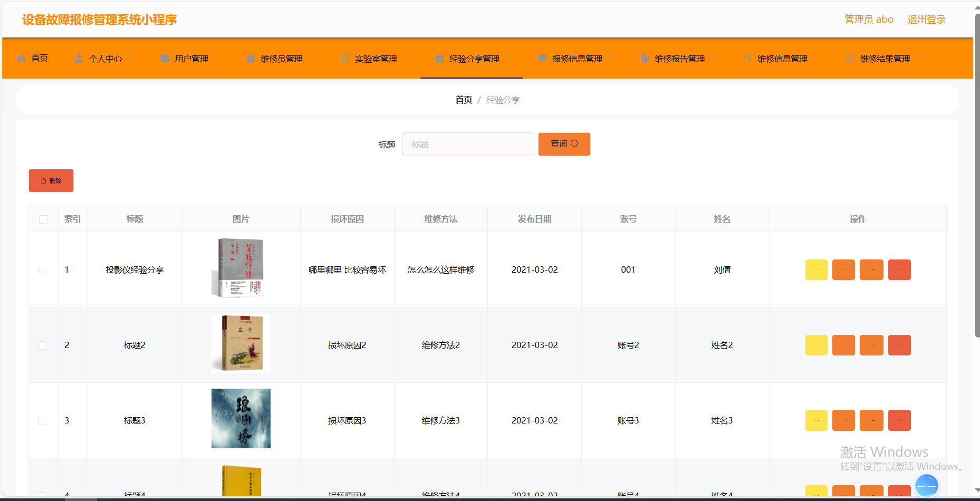Click the 损坏原因 column header
The height and width of the screenshot is (501, 980).
(347, 219)
